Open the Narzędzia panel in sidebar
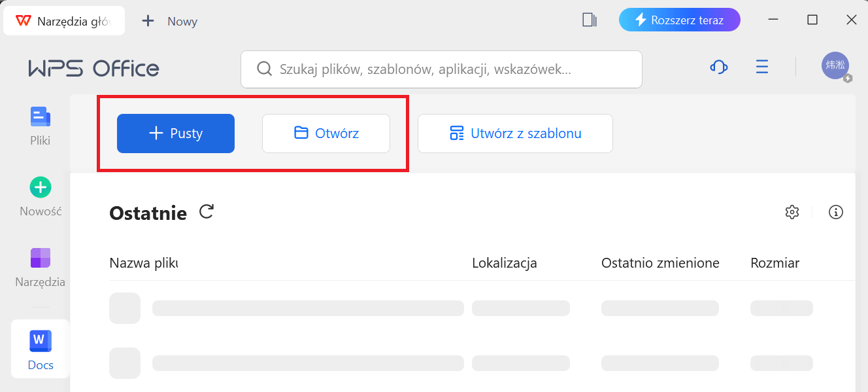This screenshot has width=868, height=392. (40, 268)
